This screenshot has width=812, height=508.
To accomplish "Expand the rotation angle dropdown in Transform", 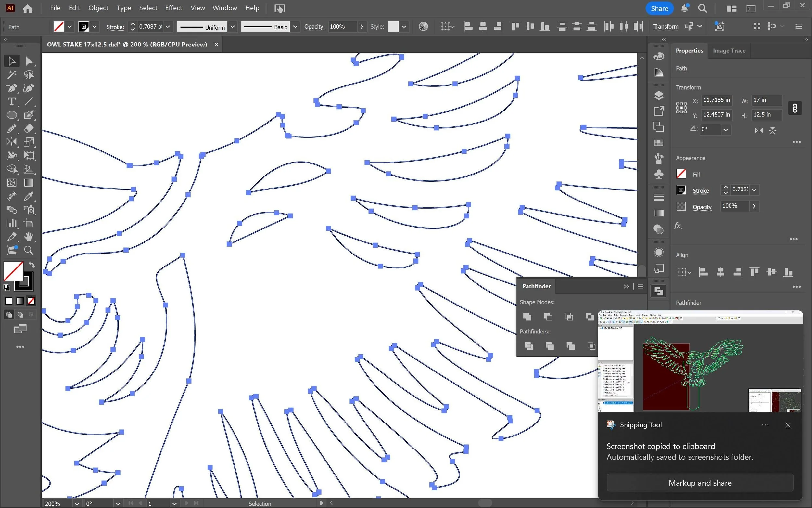I will (725, 130).
